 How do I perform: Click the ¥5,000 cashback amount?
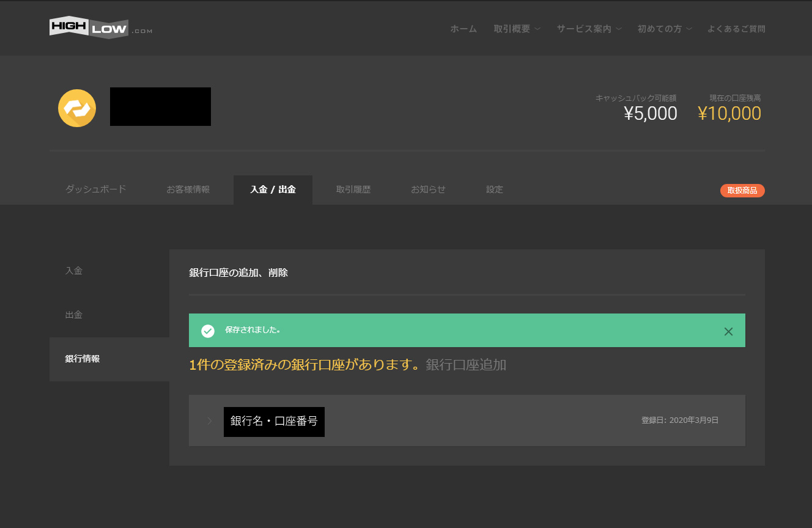click(x=651, y=114)
